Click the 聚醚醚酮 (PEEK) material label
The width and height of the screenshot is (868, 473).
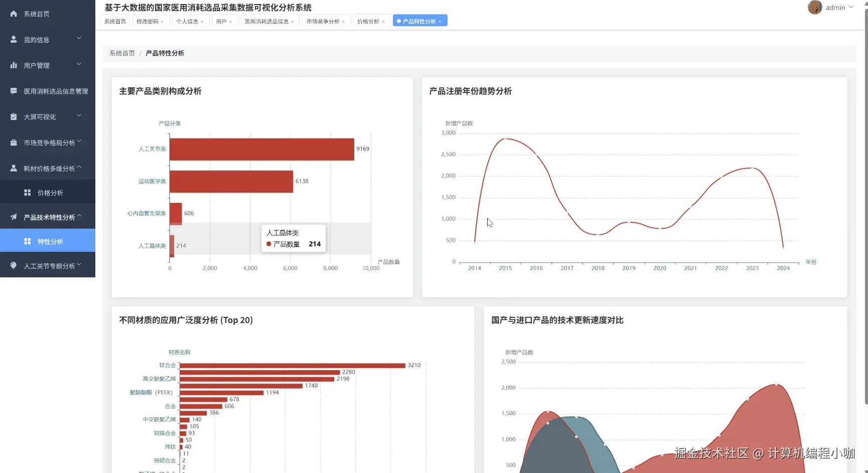pos(151,393)
